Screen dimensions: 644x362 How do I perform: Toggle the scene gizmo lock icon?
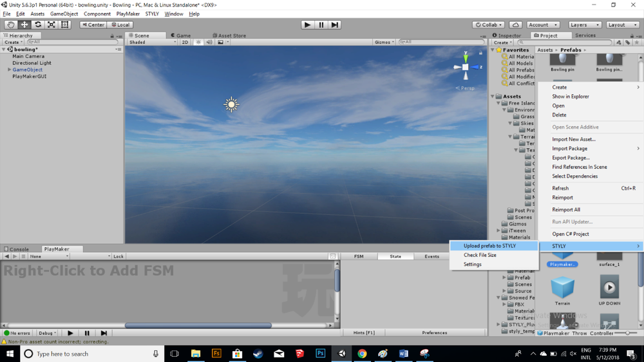[480, 53]
